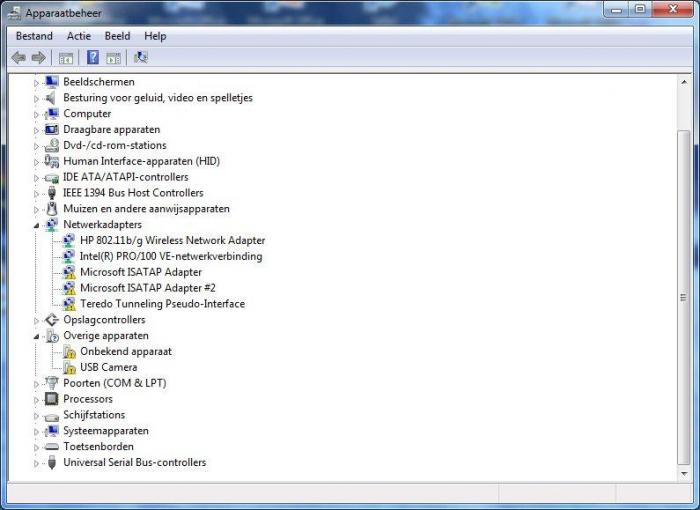Select Intel(R) PRO/100 VE-netwerkverbinding text
The height and width of the screenshot is (510, 700).
click(x=171, y=256)
